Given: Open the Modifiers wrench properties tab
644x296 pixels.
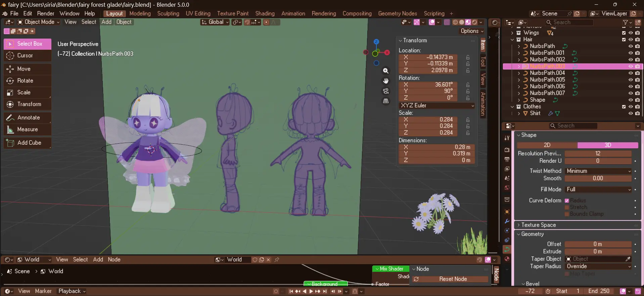Looking at the screenshot, I should point(507,221).
